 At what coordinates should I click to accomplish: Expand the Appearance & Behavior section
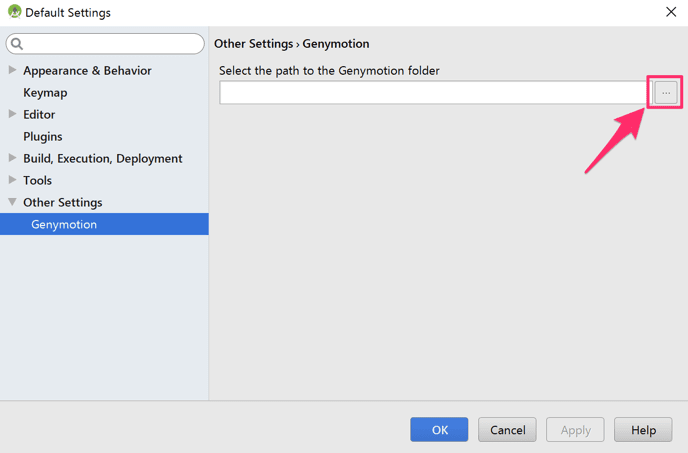click(x=12, y=70)
